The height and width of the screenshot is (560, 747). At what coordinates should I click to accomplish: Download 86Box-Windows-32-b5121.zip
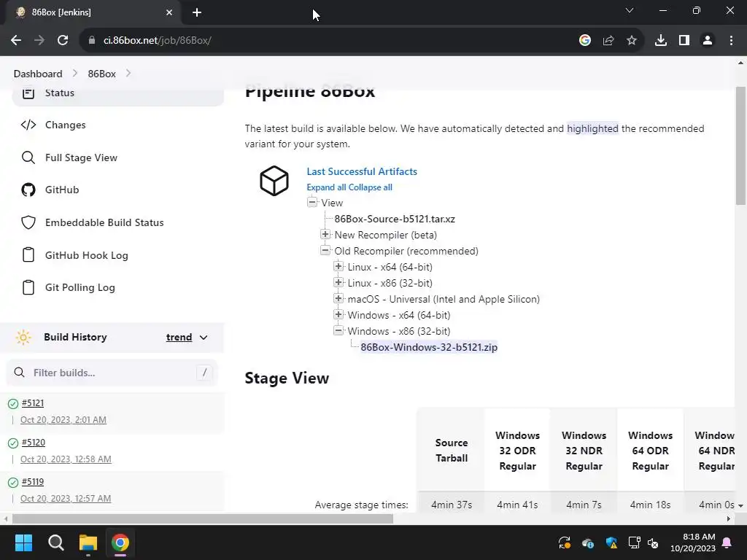tap(429, 347)
